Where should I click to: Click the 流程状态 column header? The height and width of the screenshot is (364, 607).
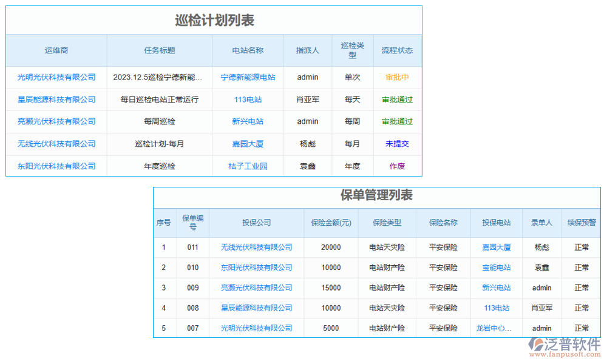coord(396,51)
